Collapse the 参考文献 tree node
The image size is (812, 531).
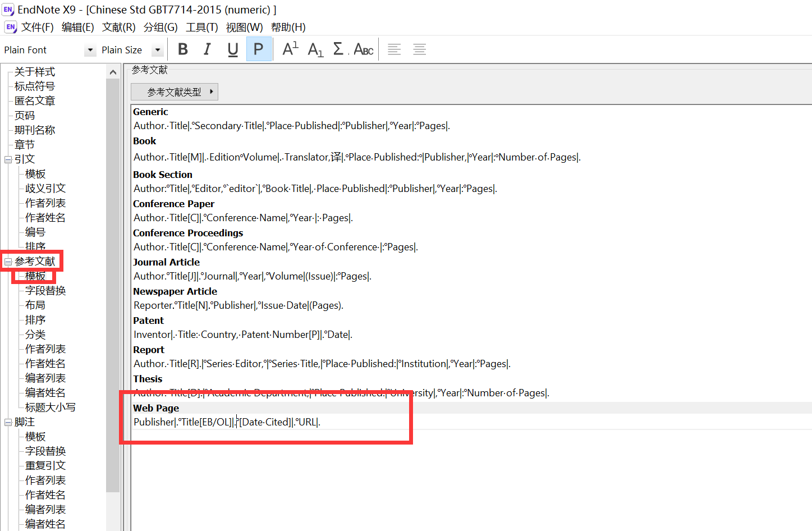[8, 262]
